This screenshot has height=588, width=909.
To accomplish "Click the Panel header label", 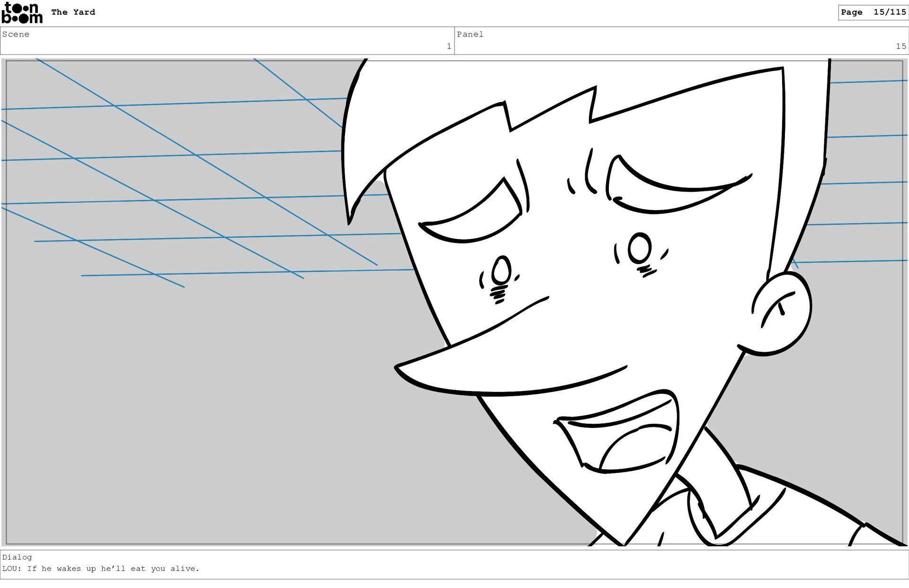I will click(470, 34).
